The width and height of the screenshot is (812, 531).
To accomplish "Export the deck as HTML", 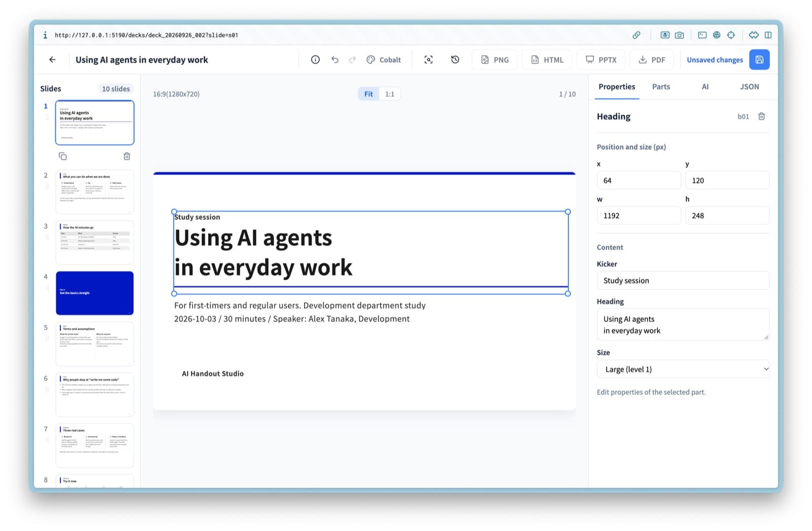I will coord(547,60).
